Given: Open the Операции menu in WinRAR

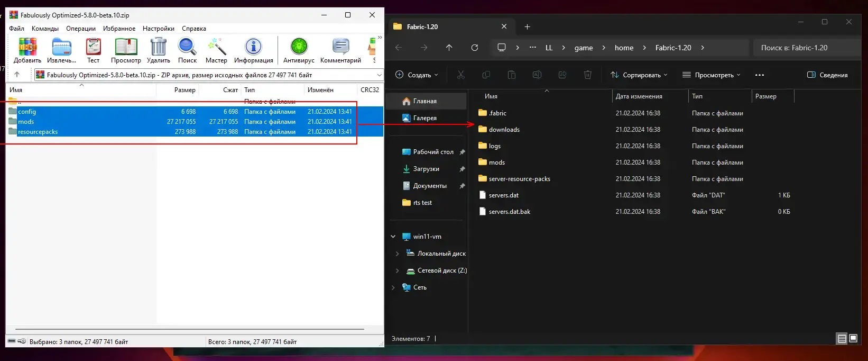Looking at the screenshot, I should (81, 29).
